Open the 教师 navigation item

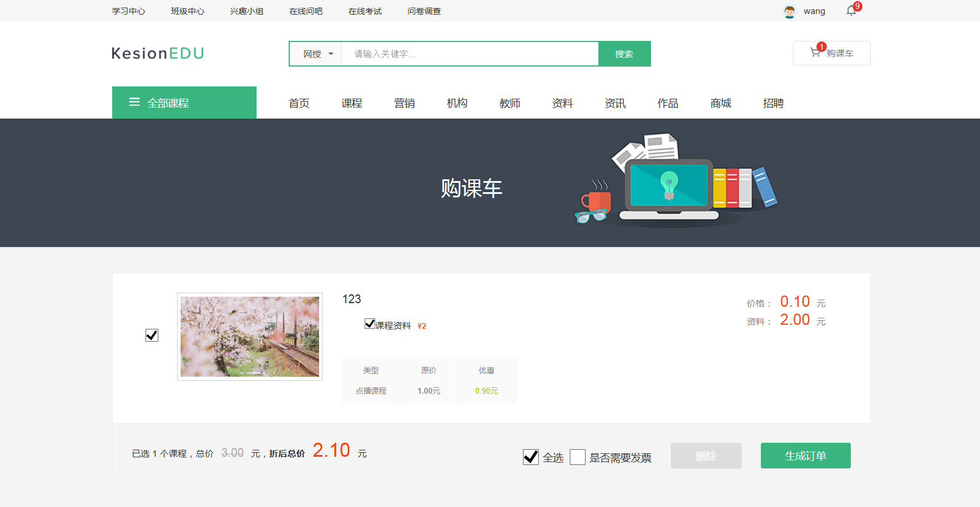pyautogui.click(x=510, y=103)
